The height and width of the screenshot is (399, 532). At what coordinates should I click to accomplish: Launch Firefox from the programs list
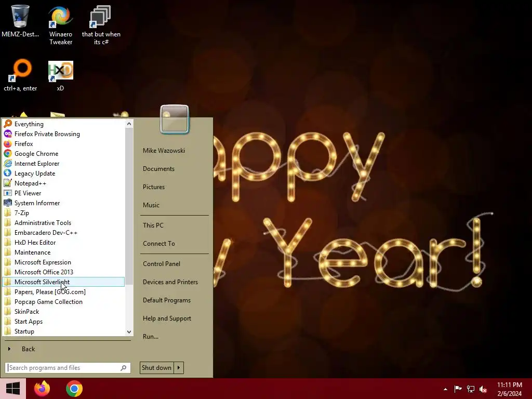(x=63, y=143)
